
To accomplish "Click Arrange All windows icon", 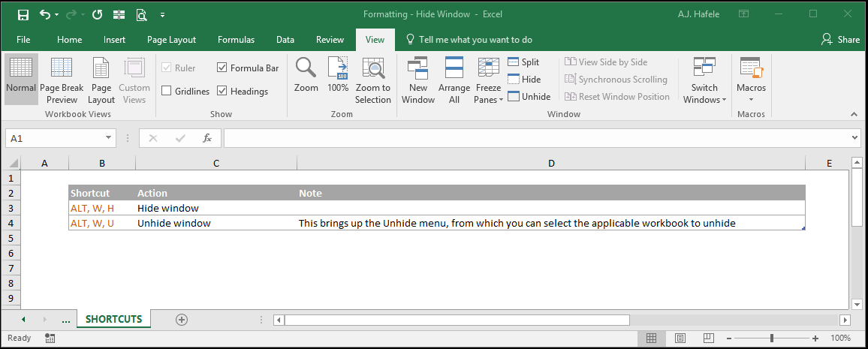I will click(454, 80).
